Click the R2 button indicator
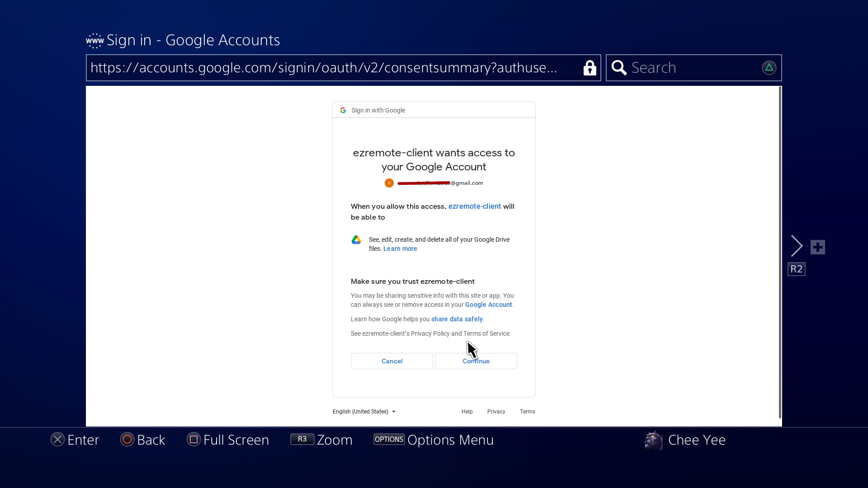The width and height of the screenshot is (868, 488). pos(796,269)
